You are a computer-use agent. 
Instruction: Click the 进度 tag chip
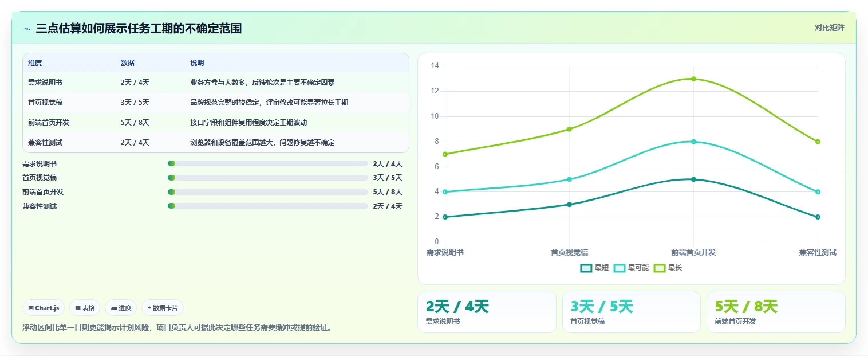tap(121, 308)
